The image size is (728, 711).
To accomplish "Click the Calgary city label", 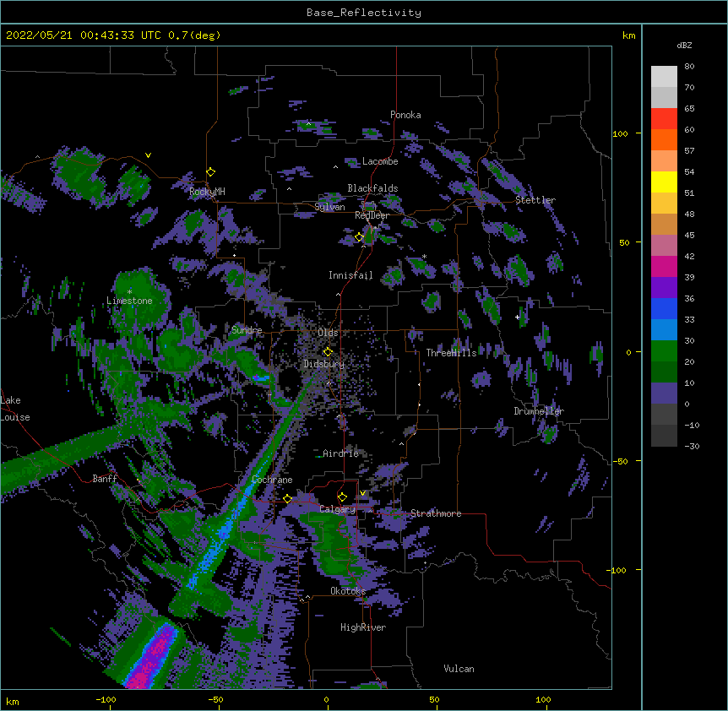I will 337,509.
